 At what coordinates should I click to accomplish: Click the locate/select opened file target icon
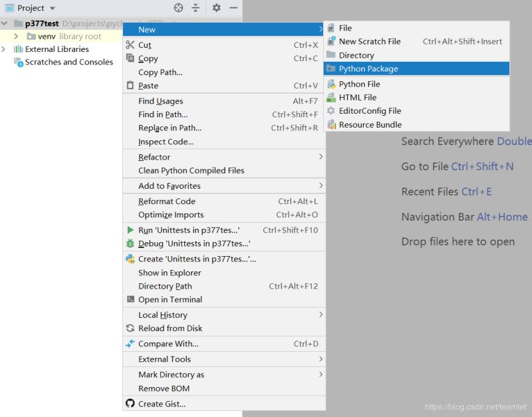[178, 8]
